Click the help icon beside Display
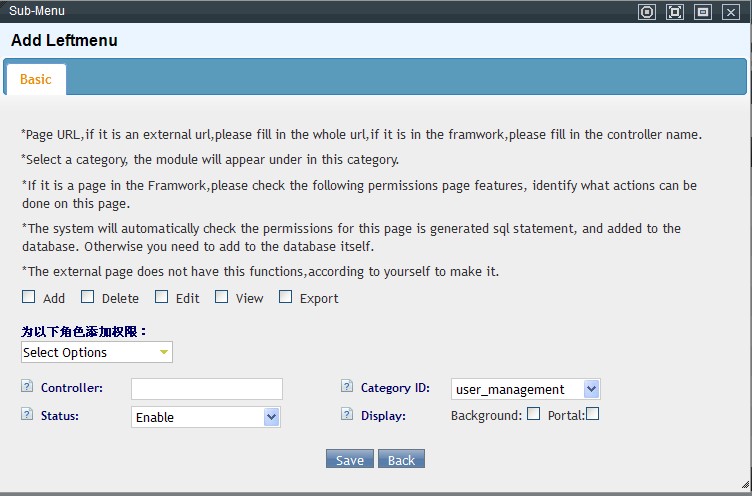752x496 pixels. point(347,415)
